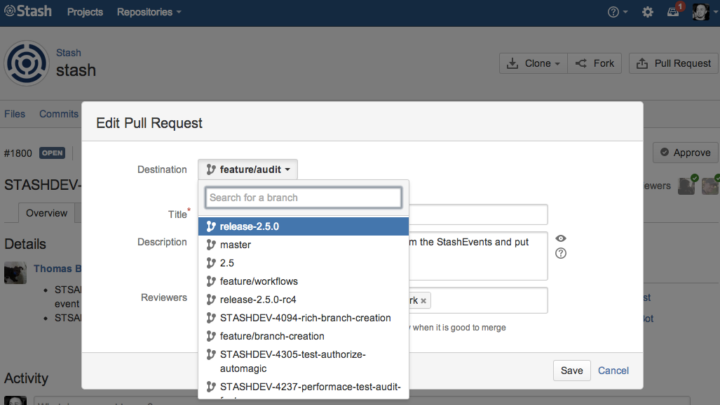Screen dimensions: 720x405
Task: Open the inbox notifications icon
Action: [x=673, y=12]
